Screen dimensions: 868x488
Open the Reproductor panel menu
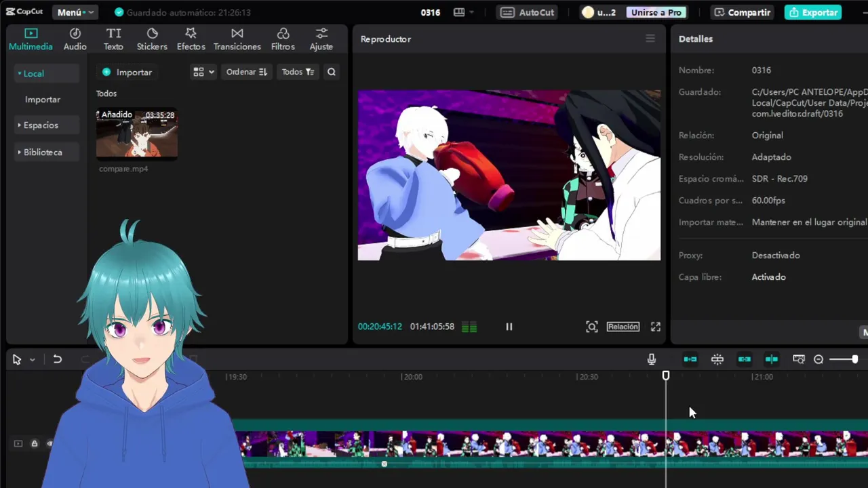[650, 39]
